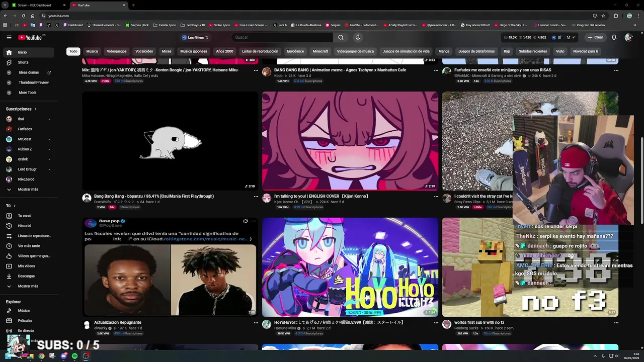Click the Crear button
Screen dimensions: 644x362
(x=595, y=37)
